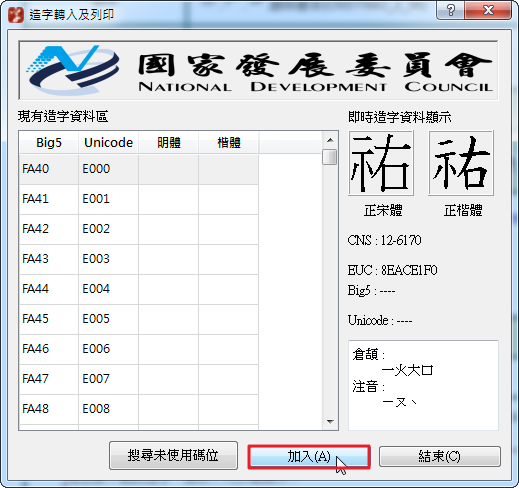Select the 正宋體 glyph preview
This screenshot has height=488, width=519.
pos(381,163)
